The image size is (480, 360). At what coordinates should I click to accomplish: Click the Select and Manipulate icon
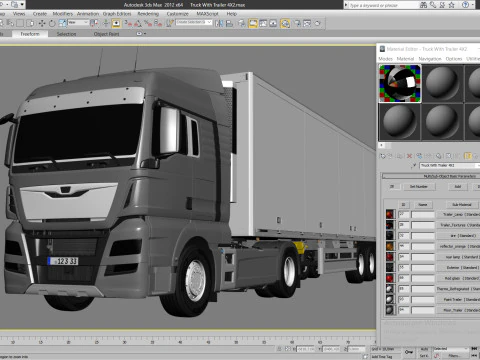click(x=106, y=23)
